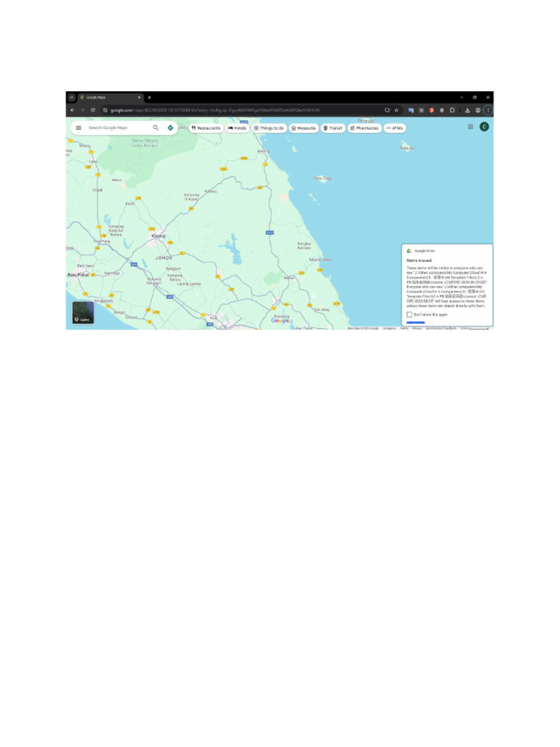
Task: Click the Google Drive logo in popup
Action: pyautogui.click(x=408, y=251)
